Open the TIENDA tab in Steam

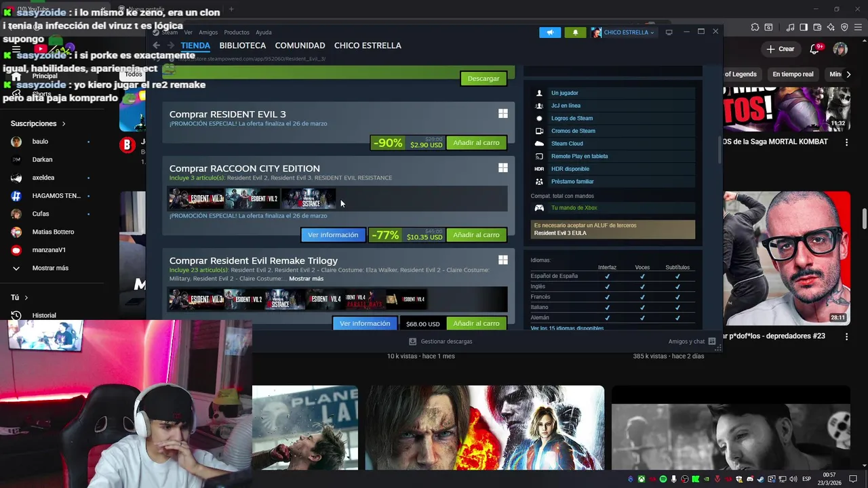[x=195, y=45]
